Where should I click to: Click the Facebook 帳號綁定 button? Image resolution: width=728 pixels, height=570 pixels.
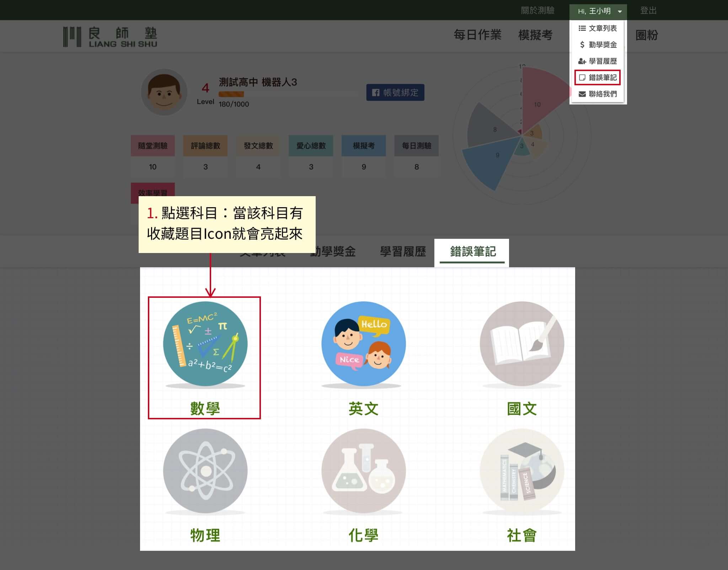(395, 92)
